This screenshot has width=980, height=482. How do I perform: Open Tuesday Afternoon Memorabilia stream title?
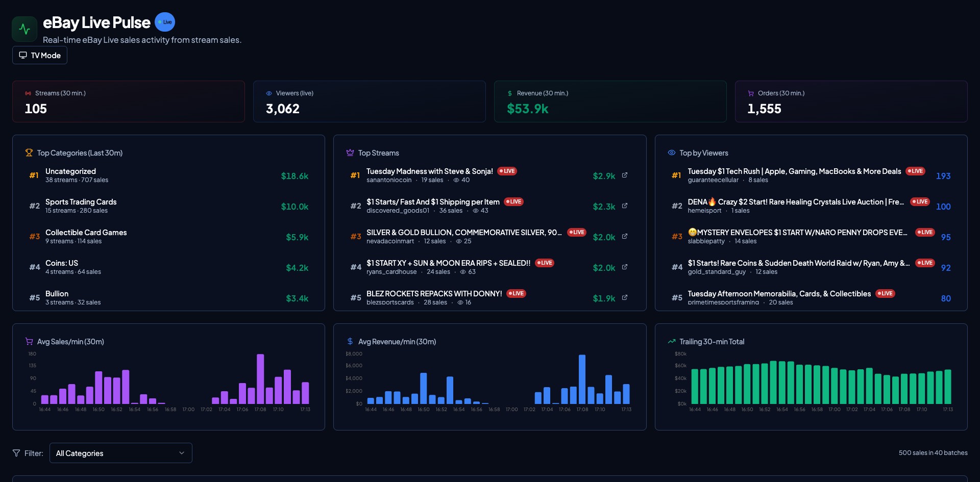(x=779, y=294)
